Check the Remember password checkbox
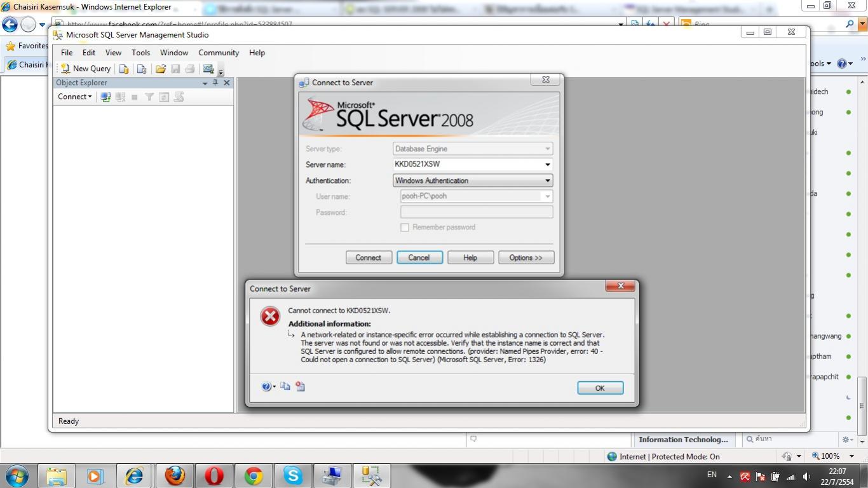 coord(405,227)
